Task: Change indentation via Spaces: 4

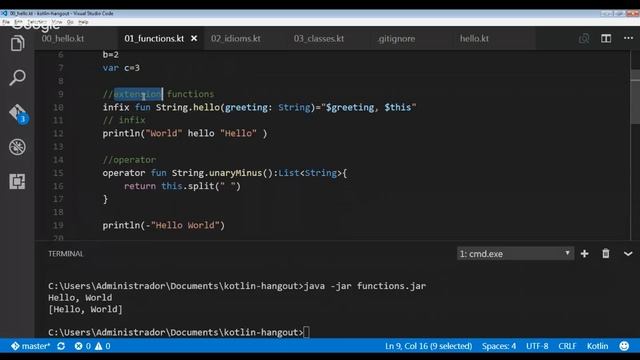Action: click(x=499, y=346)
